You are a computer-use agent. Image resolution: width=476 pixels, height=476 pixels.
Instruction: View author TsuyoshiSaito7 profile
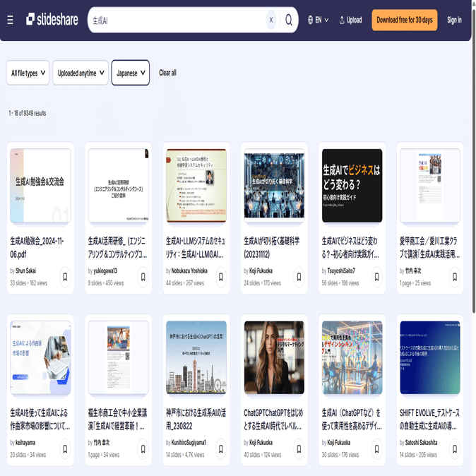pyautogui.click(x=341, y=270)
